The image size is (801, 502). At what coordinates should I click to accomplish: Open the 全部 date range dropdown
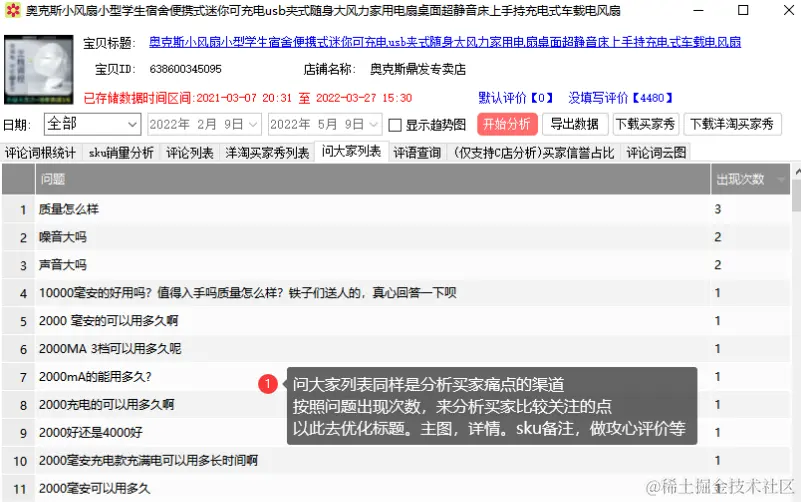coord(92,124)
